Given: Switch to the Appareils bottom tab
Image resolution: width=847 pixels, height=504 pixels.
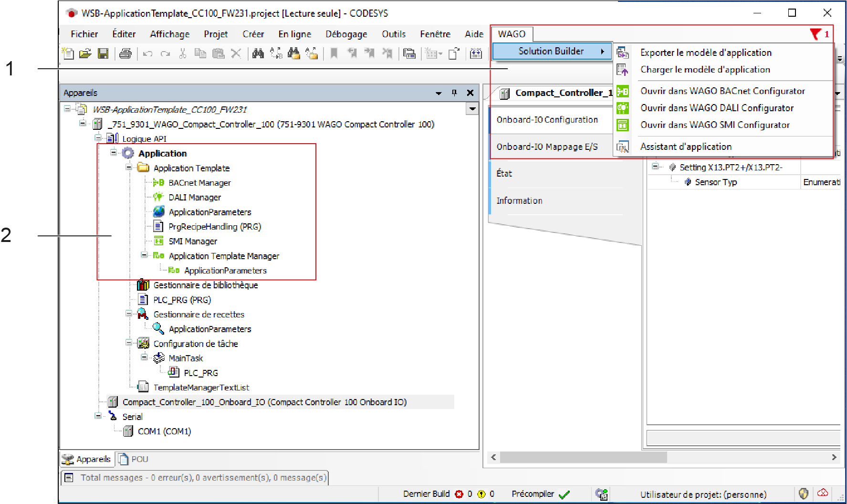Looking at the screenshot, I should coord(87,459).
